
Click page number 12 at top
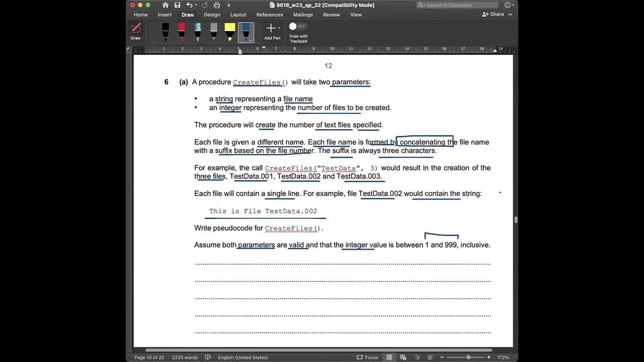[328, 66]
